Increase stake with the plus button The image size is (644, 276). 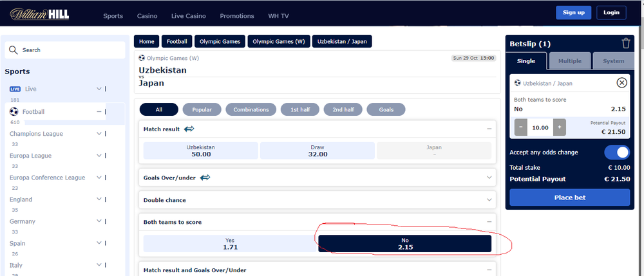coord(559,127)
